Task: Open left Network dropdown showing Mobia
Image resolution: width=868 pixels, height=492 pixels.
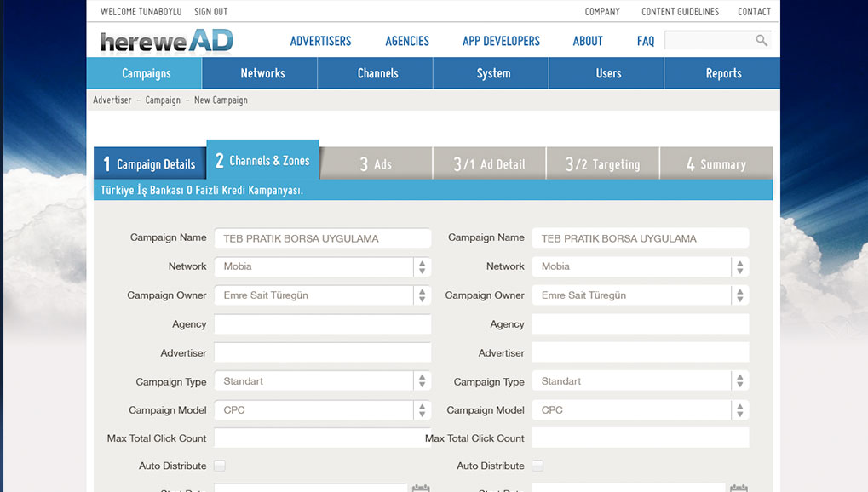Action: tap(323, 266)
